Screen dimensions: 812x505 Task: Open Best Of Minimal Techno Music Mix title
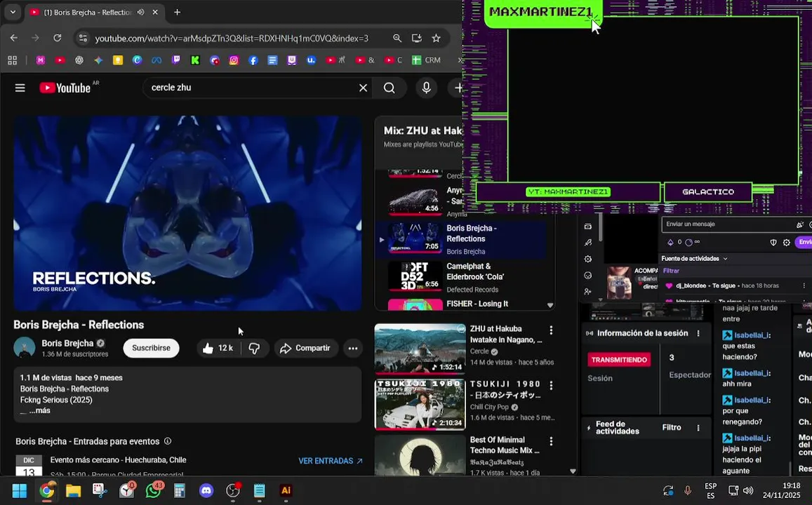505,445
